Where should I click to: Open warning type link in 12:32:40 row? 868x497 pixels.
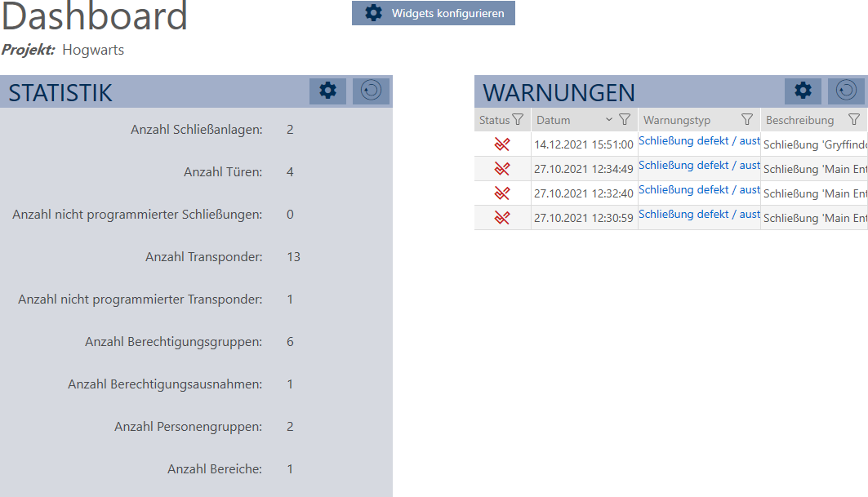point(699,190)
